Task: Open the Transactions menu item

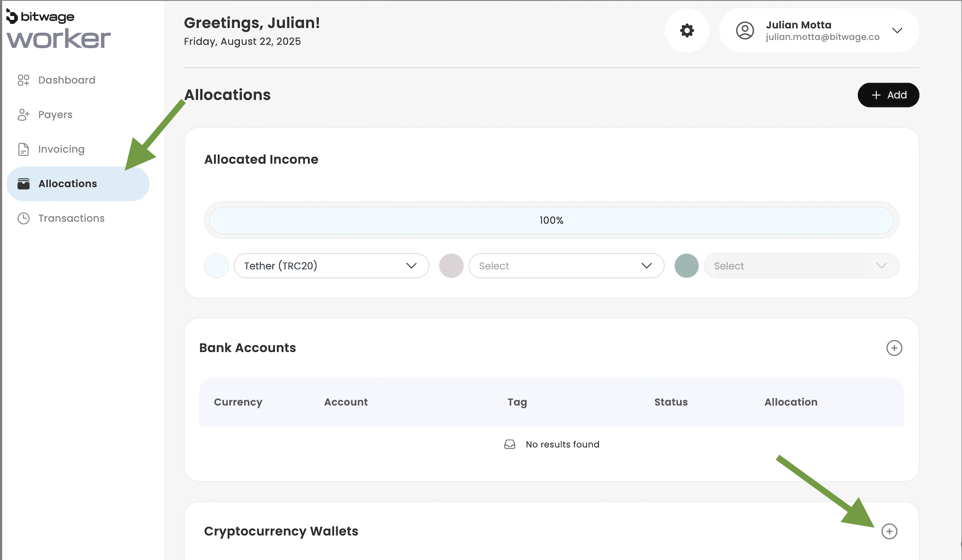Action: click(x=71, y=218)
